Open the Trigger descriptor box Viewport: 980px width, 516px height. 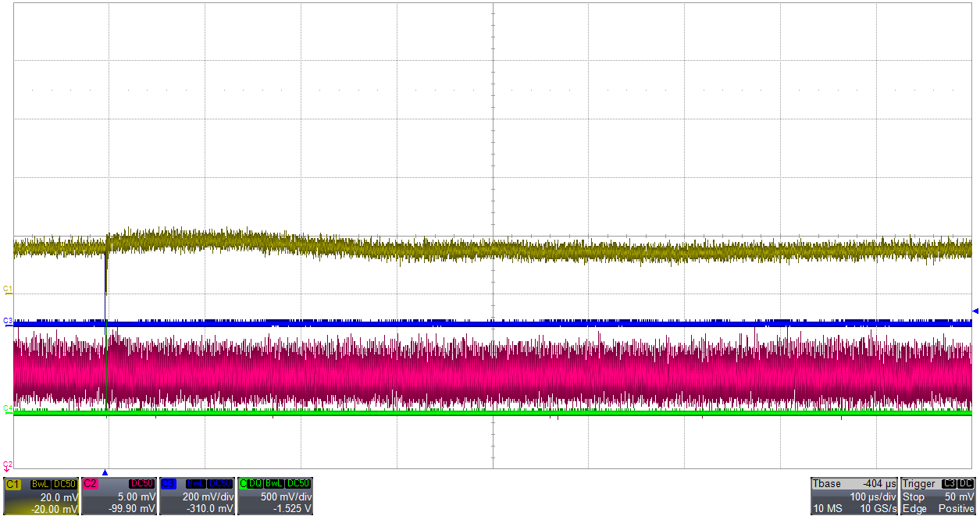tap(938, 496)
